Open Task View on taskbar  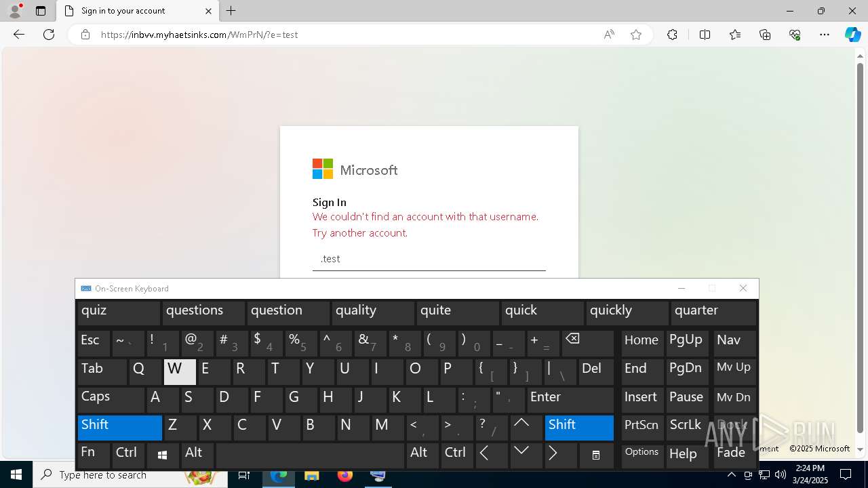(x=244, y=474)
